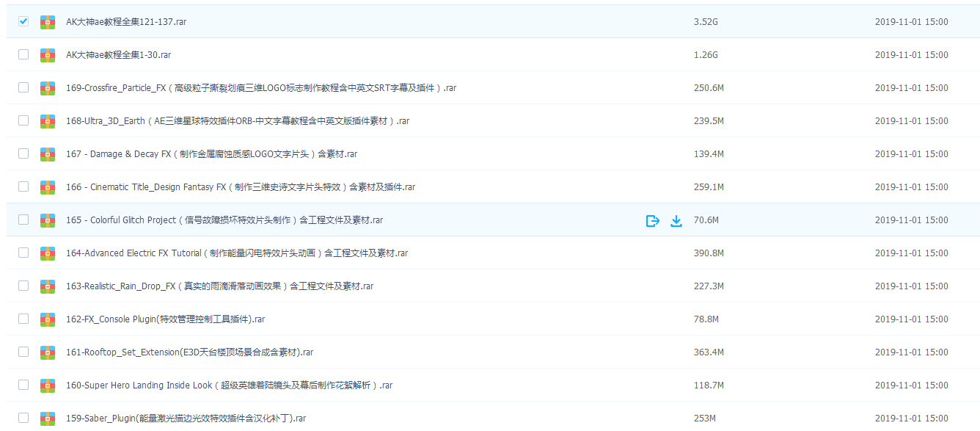Viewport: 980px width, 431px height.
Task: Tick the 161-Rooftop_Set_Extension checkbox
Action: click(23, 352)
